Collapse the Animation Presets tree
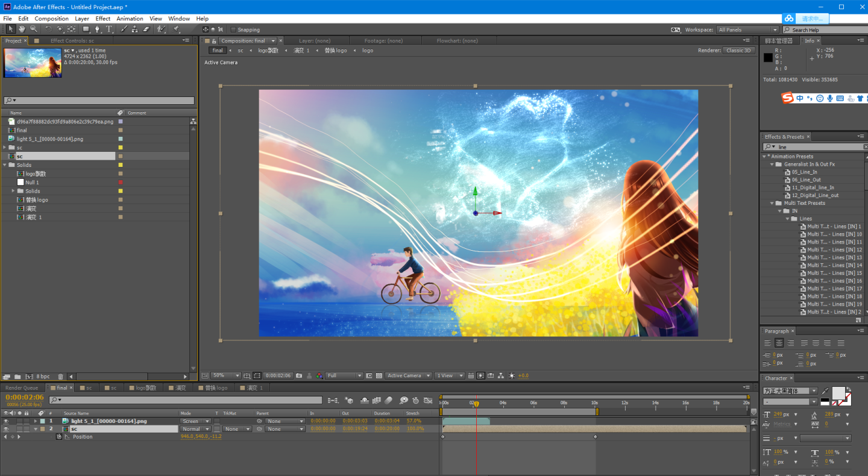Screen dimensions: 868x476 764,156
